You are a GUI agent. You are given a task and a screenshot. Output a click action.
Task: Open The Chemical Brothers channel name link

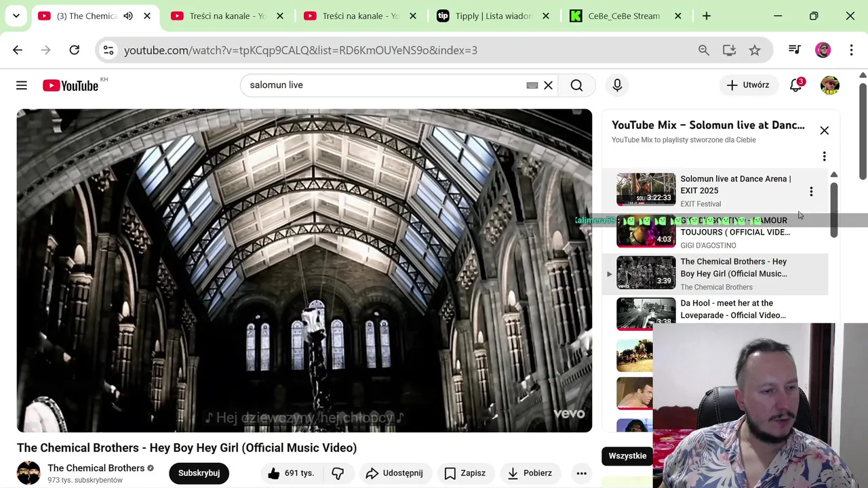point(96,468)
